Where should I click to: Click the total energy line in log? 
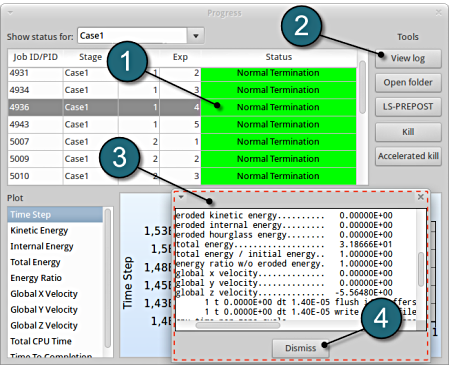click(x=284, y=244)
